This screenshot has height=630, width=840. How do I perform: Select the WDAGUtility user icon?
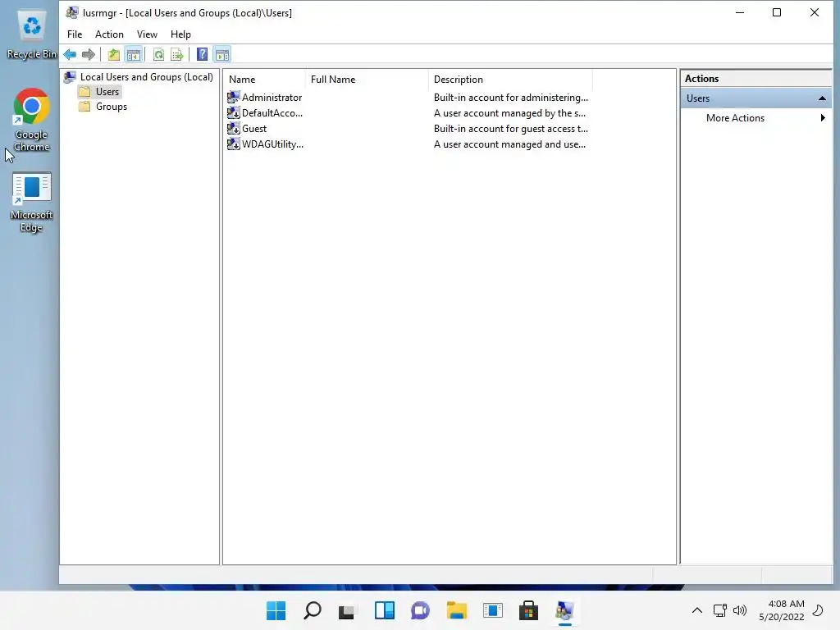click(233, 144)
